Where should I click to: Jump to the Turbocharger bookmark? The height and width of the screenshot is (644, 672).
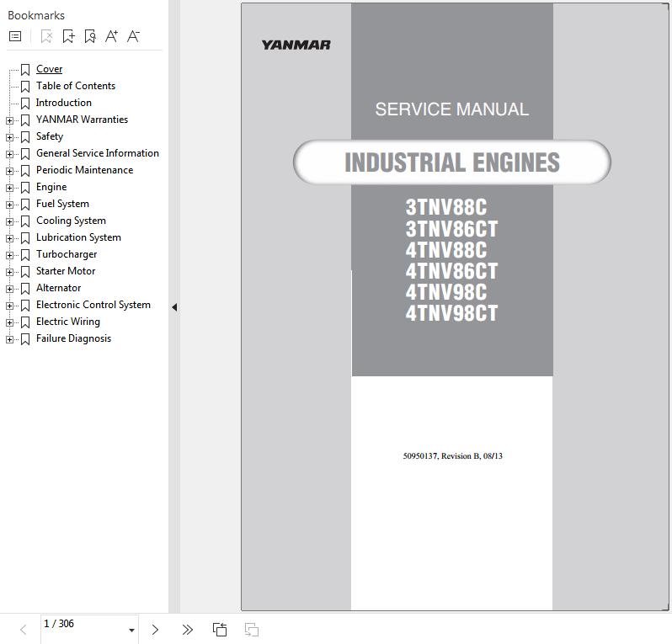tap(67, 254)
